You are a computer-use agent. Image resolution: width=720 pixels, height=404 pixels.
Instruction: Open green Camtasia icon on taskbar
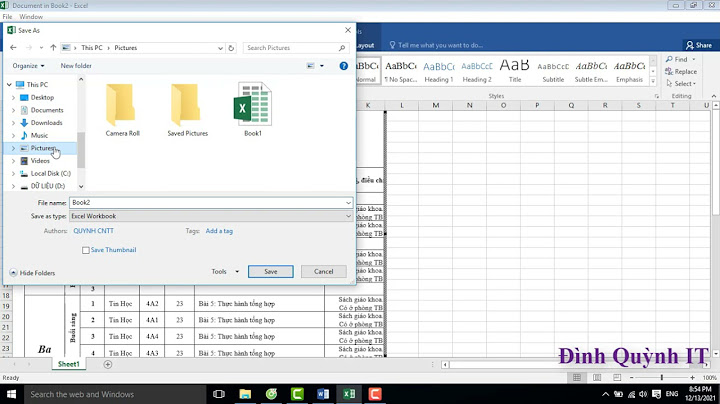(x=297, y=394)
